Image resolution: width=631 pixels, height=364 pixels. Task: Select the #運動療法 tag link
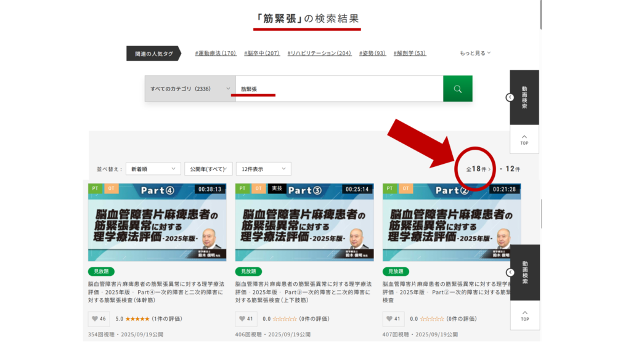click(x=216, y=53)
